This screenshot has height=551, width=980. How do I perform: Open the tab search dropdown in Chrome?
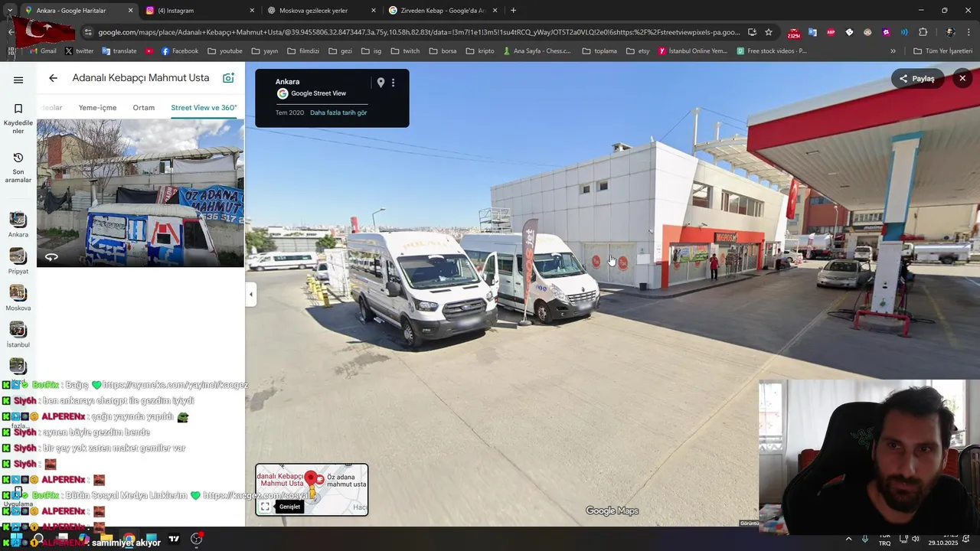(9, 11)
